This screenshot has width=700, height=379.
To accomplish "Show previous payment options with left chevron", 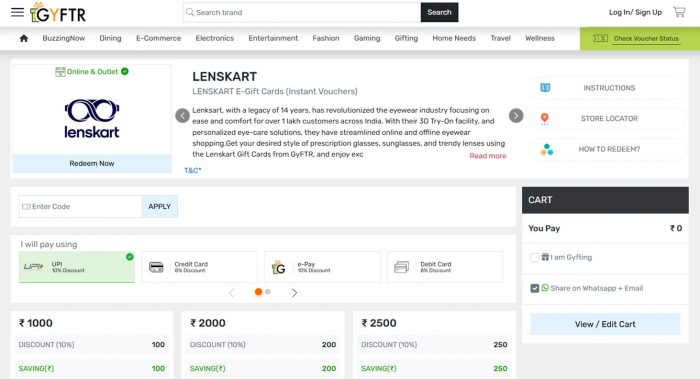I will [x=232, y=293].
